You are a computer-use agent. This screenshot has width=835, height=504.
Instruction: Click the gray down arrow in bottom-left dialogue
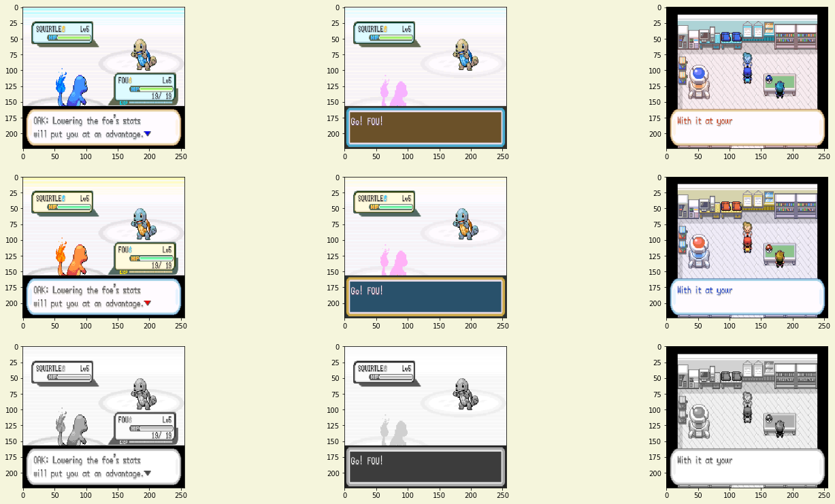148,473
